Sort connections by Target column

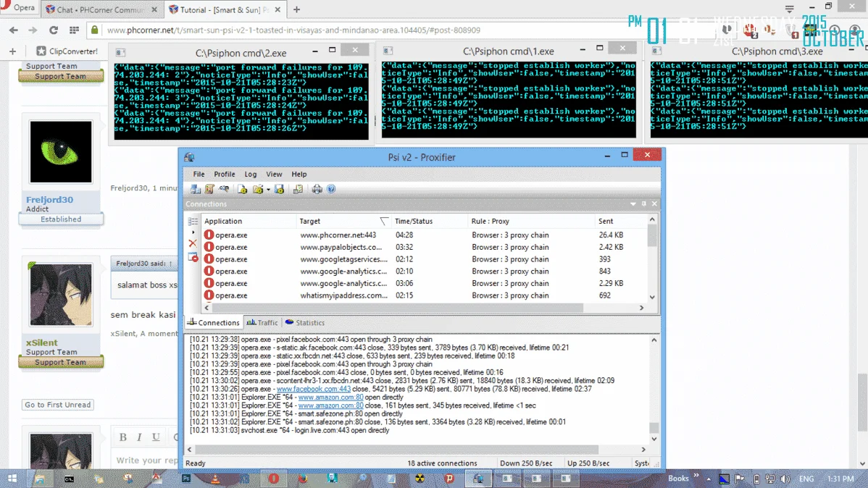click(x=344, y=222)
